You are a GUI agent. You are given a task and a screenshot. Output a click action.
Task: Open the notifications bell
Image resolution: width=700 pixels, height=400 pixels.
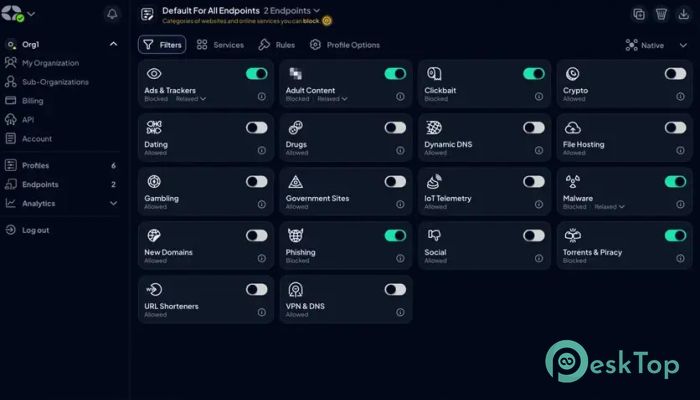click(x=112, y=14)
